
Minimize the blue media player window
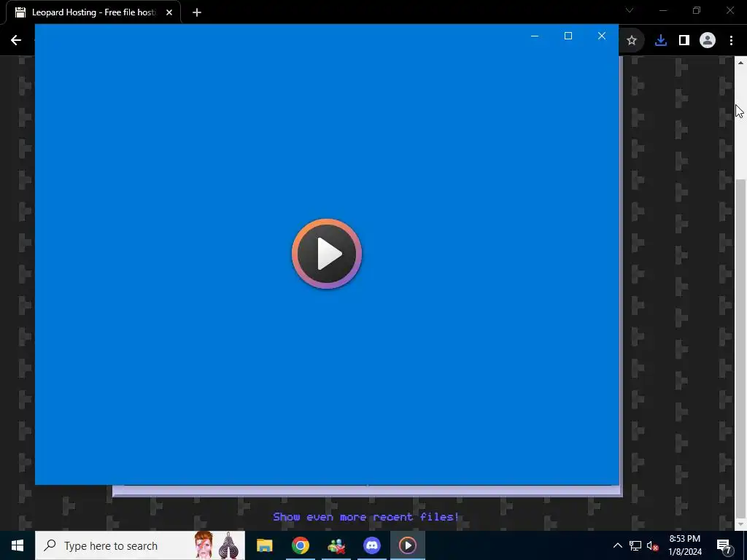click(535, 36)
